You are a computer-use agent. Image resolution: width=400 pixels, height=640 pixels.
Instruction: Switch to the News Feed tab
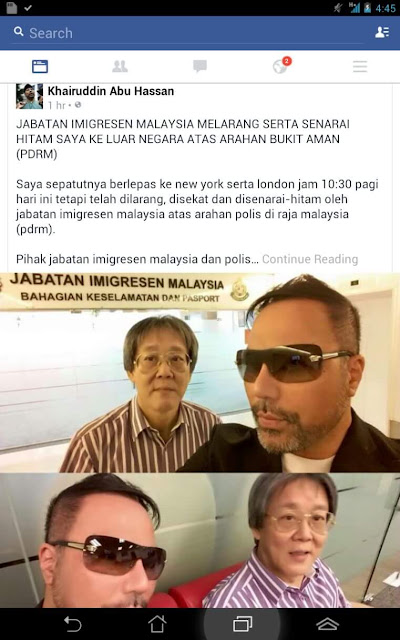(40, 66)
